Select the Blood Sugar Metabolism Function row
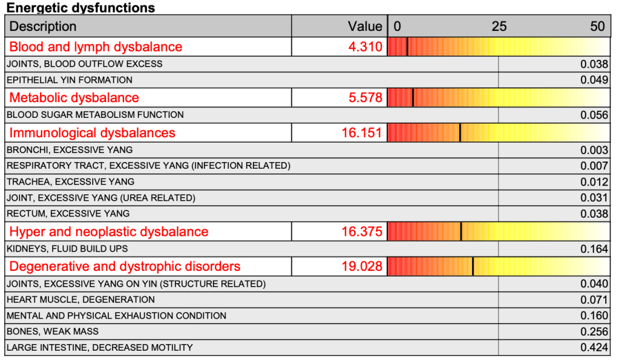 click(95, 114)
